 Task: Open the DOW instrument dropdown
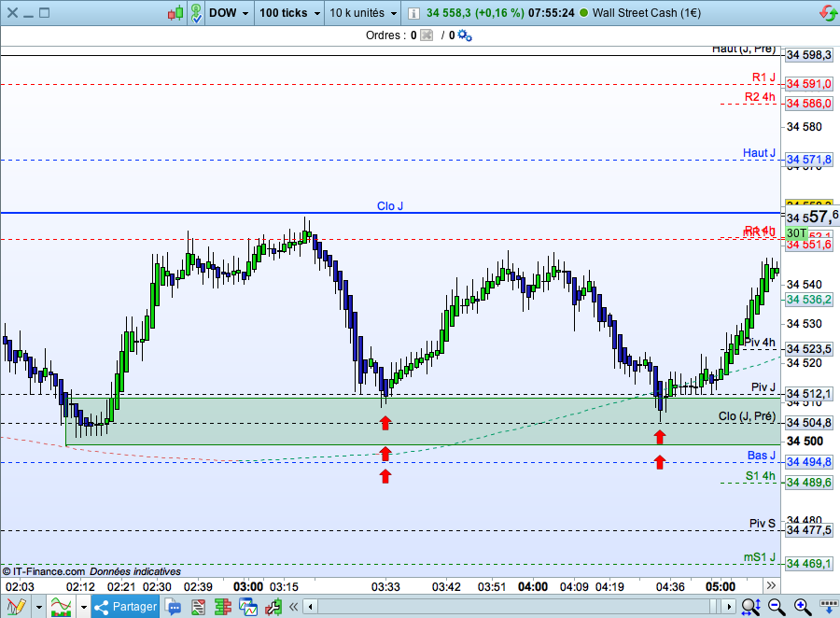pos(229,13)
